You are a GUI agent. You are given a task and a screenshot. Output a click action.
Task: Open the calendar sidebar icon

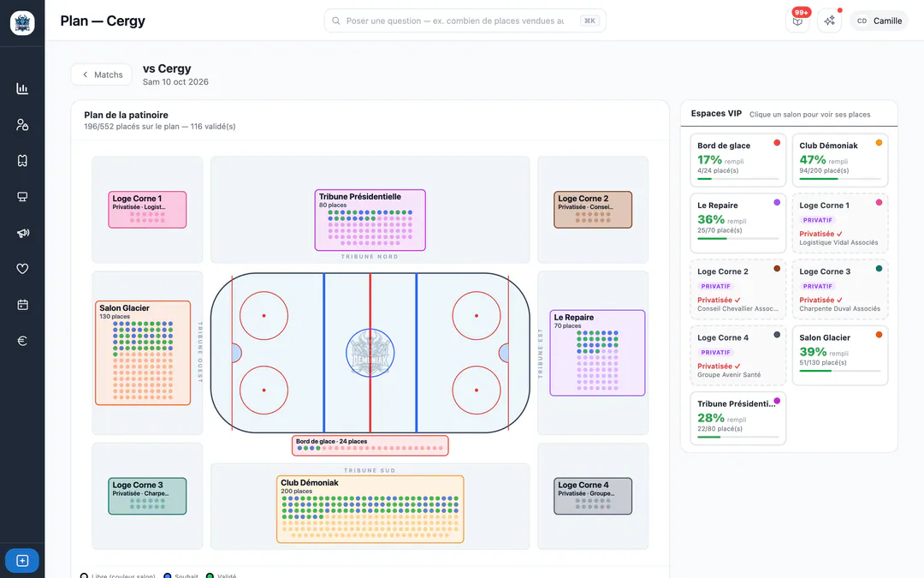pyautogui.click(x=22, y=305)
